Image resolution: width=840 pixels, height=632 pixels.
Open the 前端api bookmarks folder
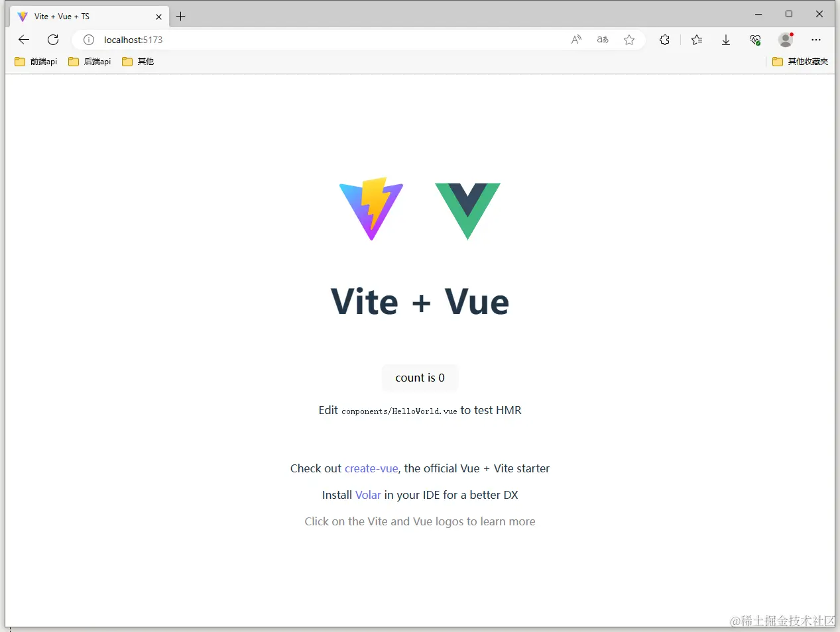(36, 62)
